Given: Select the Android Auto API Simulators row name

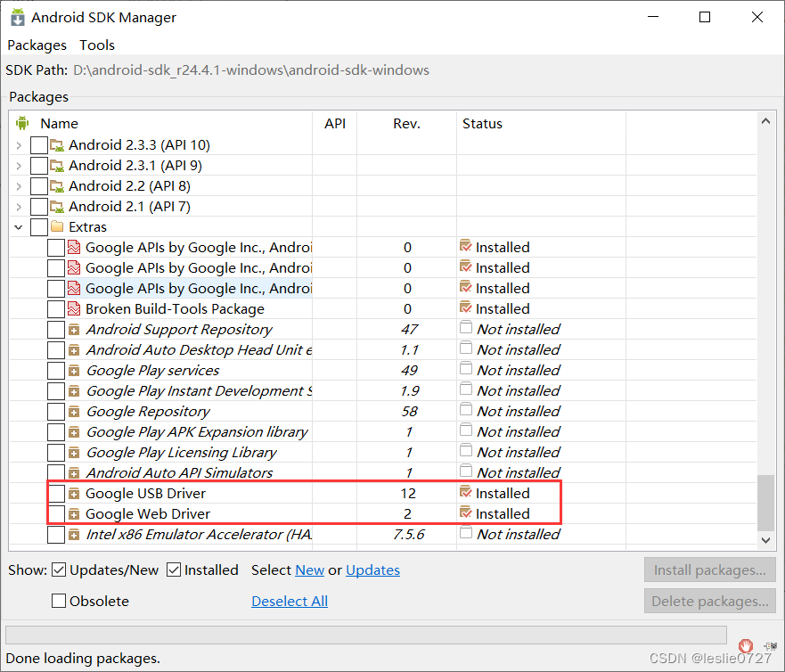Looking at the screenshot, I should pos(179,472).
